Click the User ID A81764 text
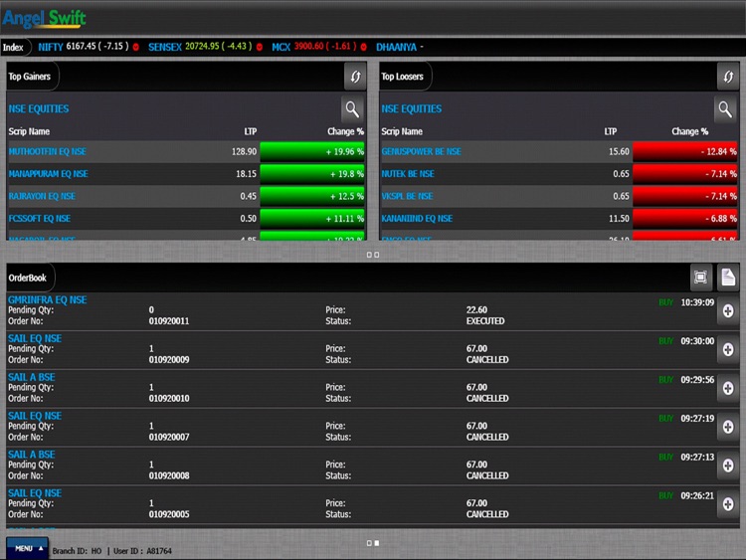746x560 pixels. click(x=142, y=551)
